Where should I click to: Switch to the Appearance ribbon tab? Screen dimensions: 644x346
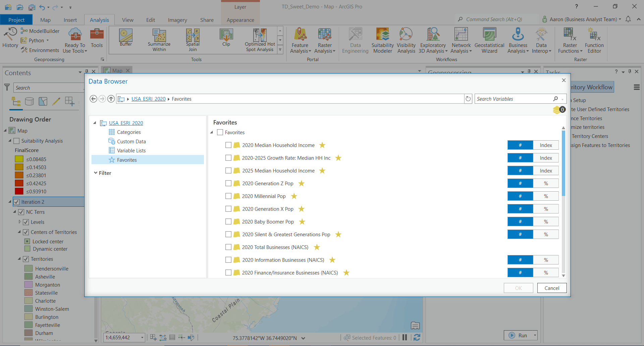[240, 20]
